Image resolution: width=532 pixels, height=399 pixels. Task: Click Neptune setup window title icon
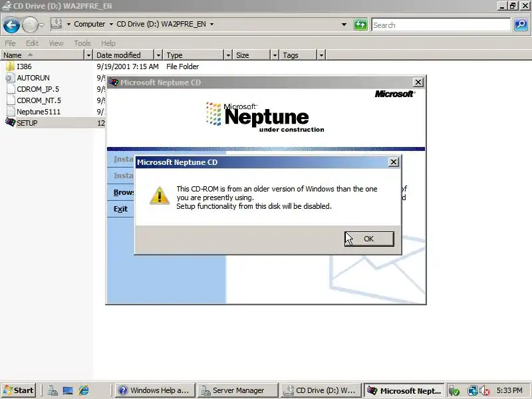click(113, 82)
